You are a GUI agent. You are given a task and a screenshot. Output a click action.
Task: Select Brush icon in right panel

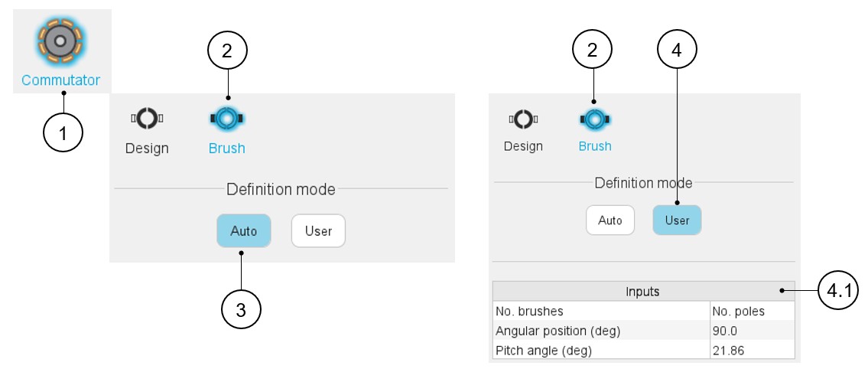[594, 119]
